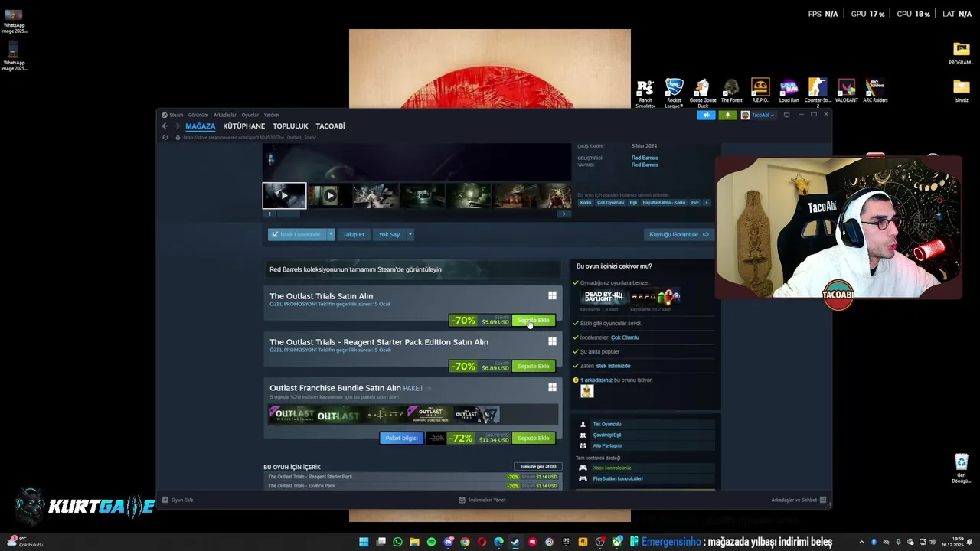
Task: Expand the İstek Listesinde dropdown arrow
Action: [331, 234]
